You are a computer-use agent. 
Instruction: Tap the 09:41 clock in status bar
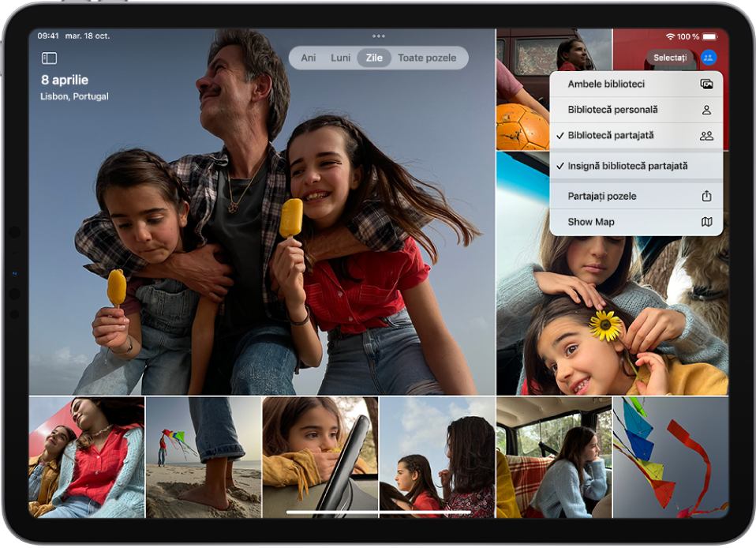click(x=48, y=36)
